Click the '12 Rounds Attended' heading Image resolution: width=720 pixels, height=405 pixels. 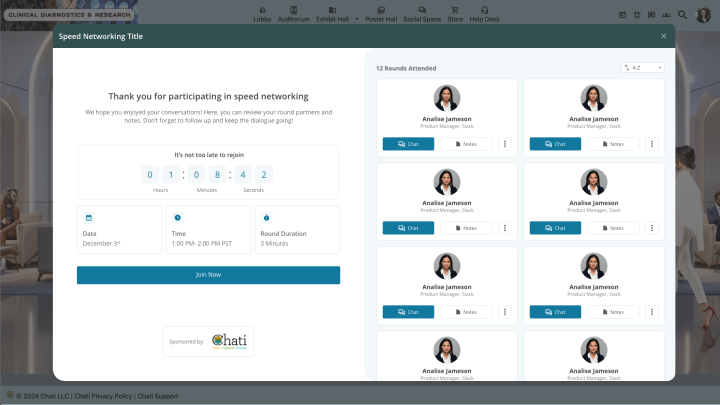pyautogui.click(x=406, y=68)
